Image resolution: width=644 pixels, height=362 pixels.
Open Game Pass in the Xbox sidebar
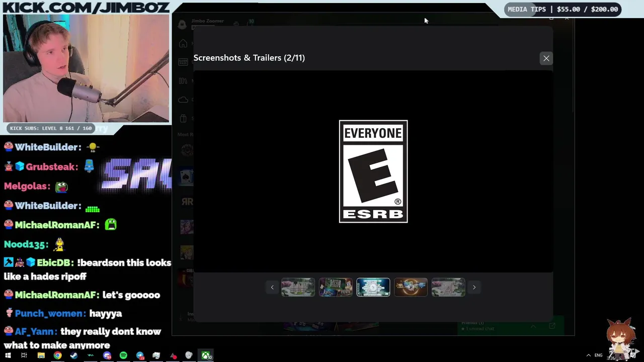coord(183,62)
